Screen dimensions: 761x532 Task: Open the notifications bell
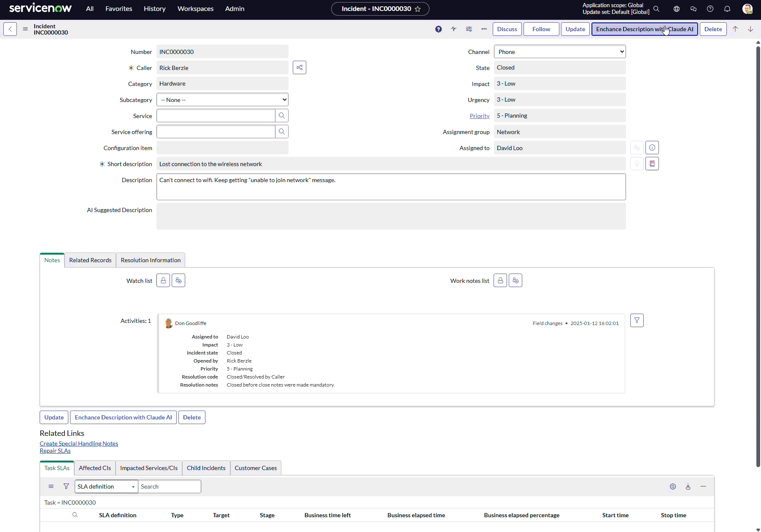(x=727, y=9)
